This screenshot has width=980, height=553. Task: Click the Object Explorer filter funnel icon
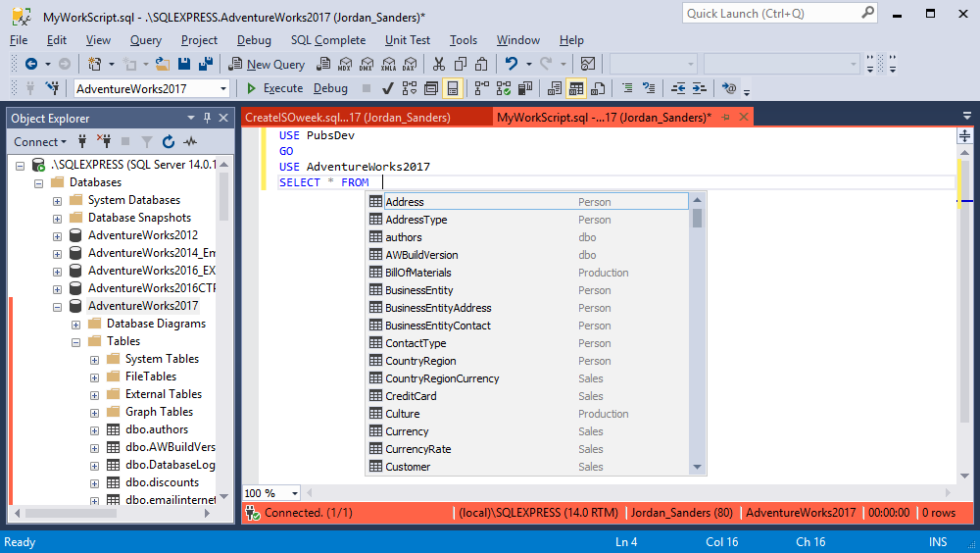pyautogui.click(x=147, y=142)
